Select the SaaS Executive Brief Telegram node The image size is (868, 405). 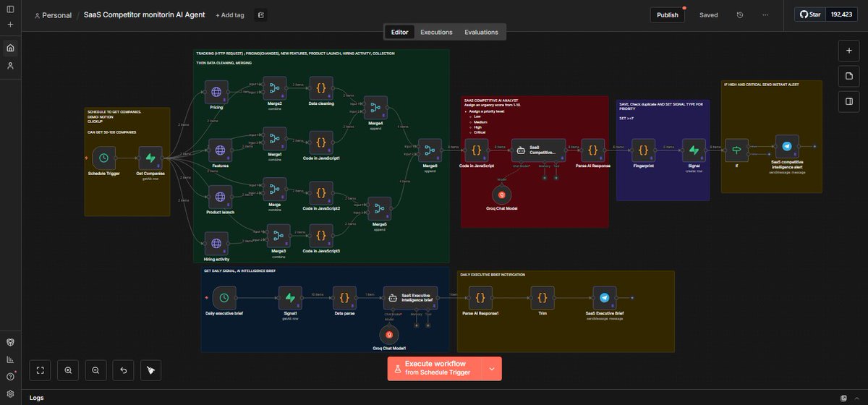click(x=604, y=297)
